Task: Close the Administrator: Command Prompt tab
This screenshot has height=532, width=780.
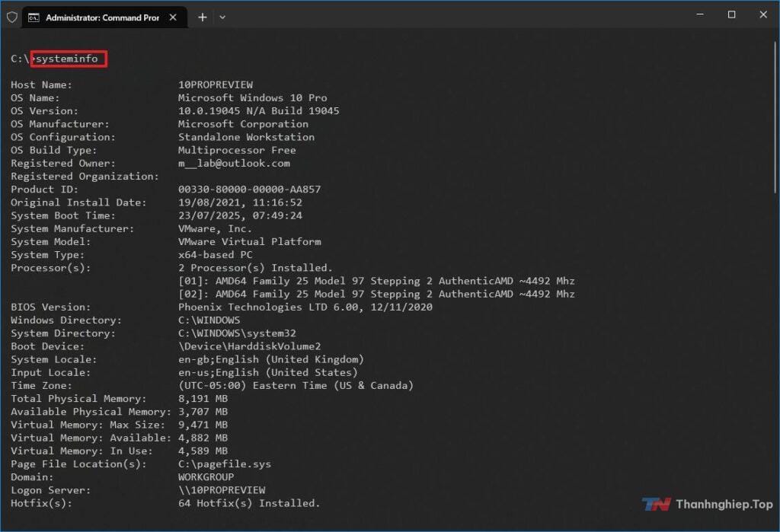Action: pos(173,18)
